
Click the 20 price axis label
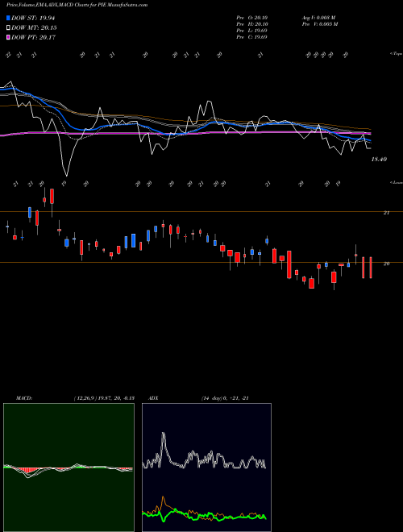point(386,264)
